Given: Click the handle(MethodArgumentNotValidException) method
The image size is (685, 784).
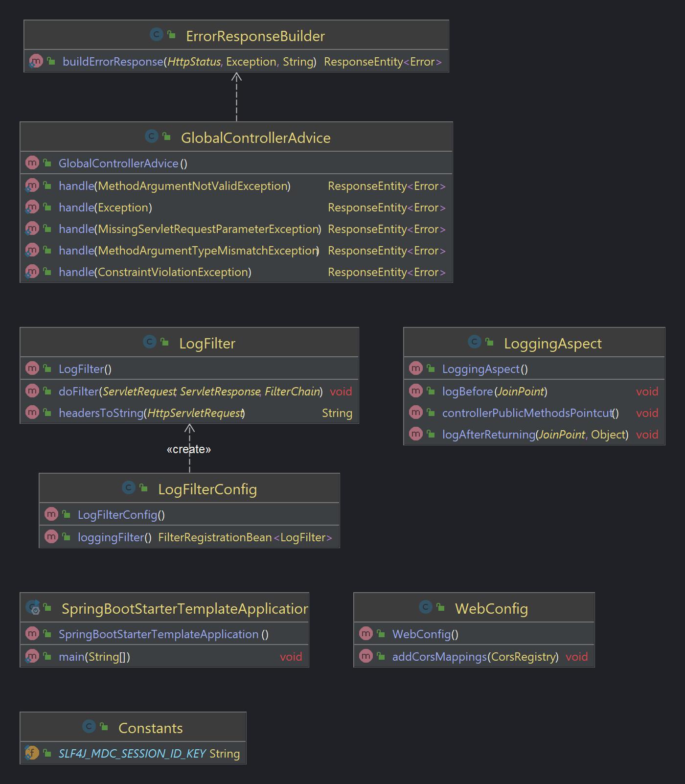Looking at the screenshot, I should 175,186.
